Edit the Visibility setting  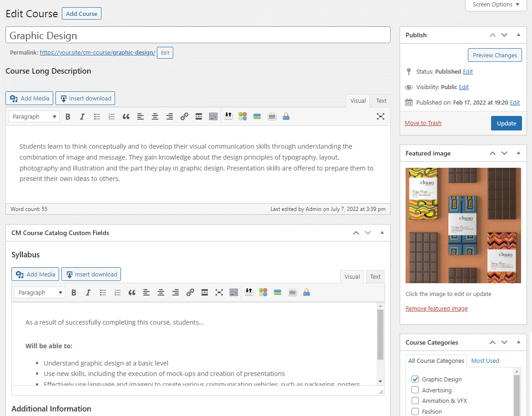click(464, 87)
